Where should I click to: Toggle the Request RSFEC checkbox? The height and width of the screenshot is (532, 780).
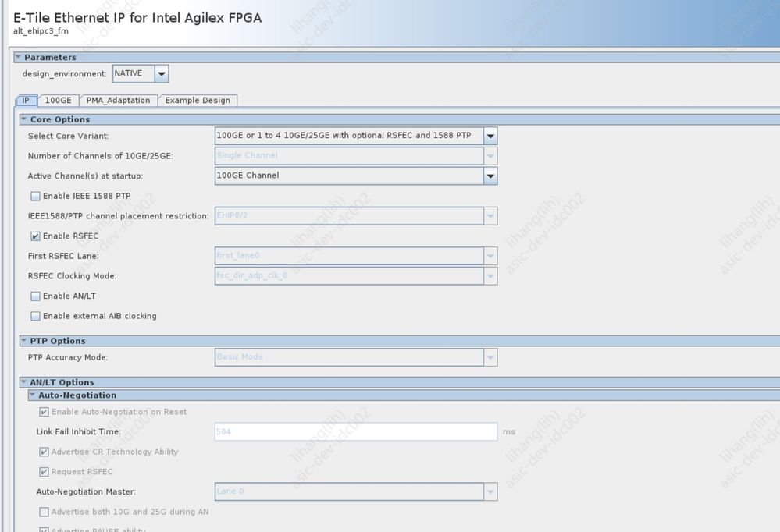point(44,472)
